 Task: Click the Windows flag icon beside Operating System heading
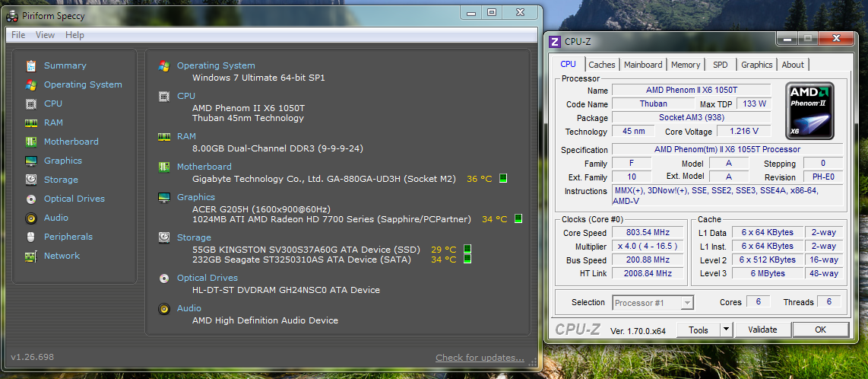click(x=164, y=66)
